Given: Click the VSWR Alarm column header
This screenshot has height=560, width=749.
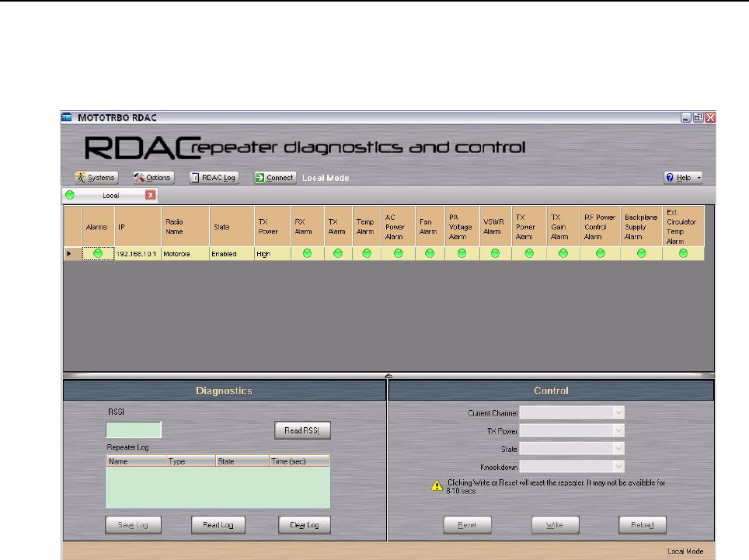Looking at the screenshot, I should [x=496, y=226].
